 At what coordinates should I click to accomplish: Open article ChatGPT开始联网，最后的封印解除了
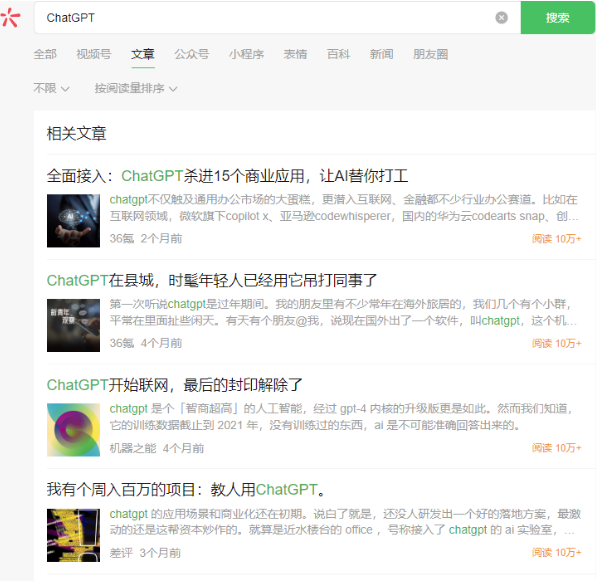click(174, 385)
